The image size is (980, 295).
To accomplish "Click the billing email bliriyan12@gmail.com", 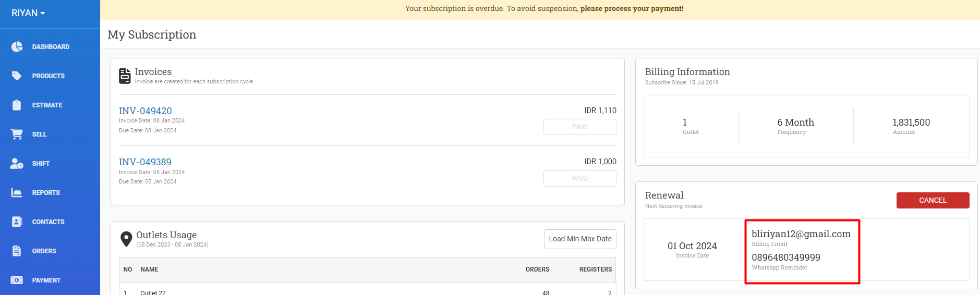I will pos(801,234).
